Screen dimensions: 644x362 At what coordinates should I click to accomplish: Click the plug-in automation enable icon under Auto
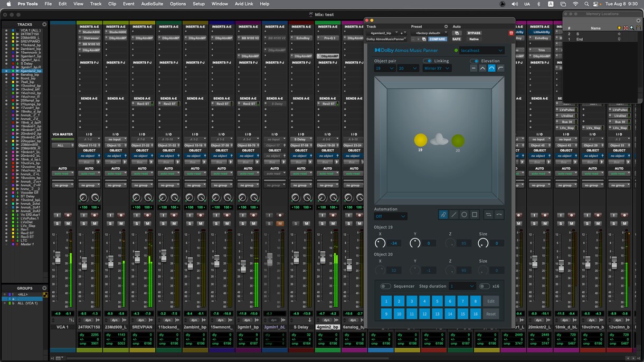[456, 33]
